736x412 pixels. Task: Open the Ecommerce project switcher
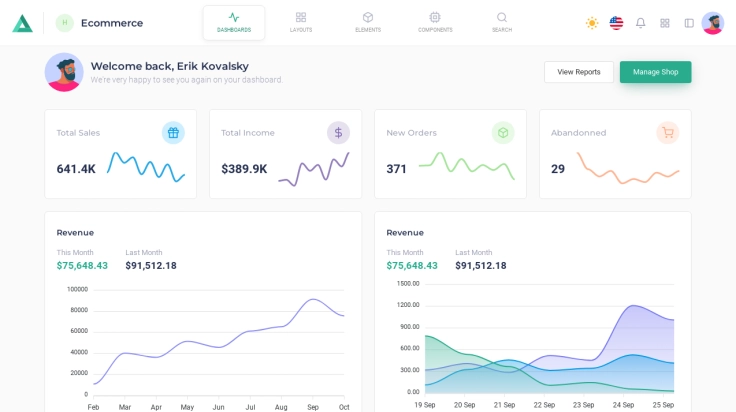tap(100, 23)
